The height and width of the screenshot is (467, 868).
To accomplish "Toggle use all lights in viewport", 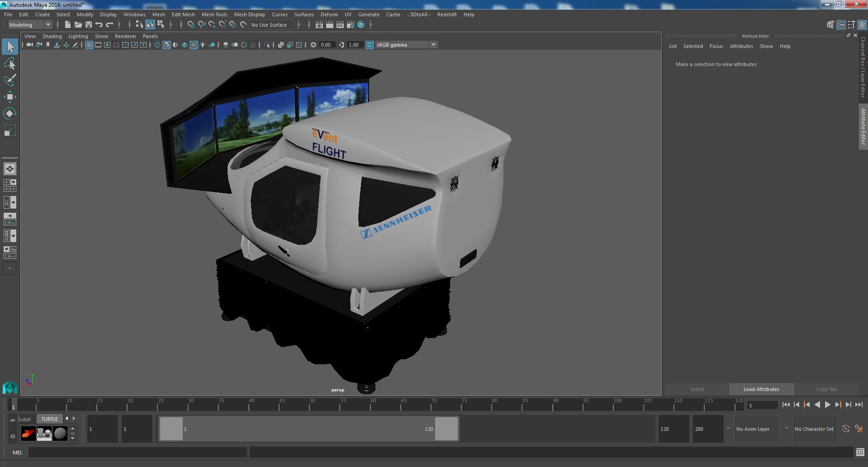I will (x=203, y=45).
